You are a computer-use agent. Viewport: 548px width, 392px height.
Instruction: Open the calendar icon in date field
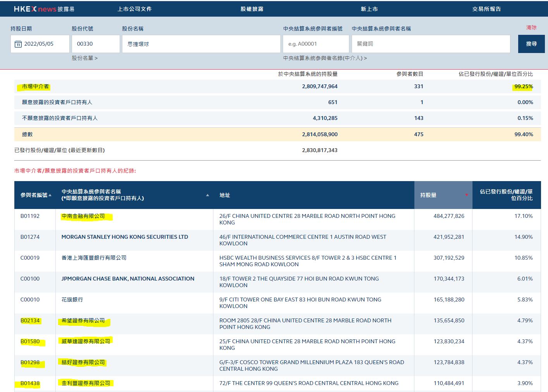[18, 44]
